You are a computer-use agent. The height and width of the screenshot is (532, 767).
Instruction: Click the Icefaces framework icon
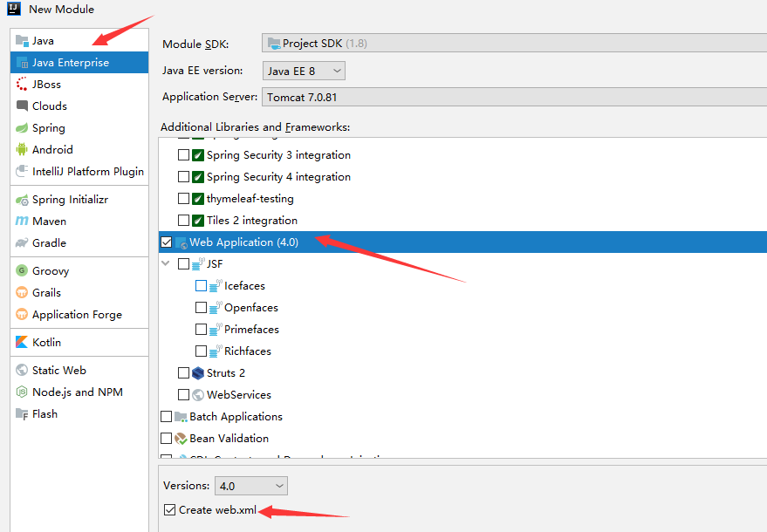tap(216, 285)
